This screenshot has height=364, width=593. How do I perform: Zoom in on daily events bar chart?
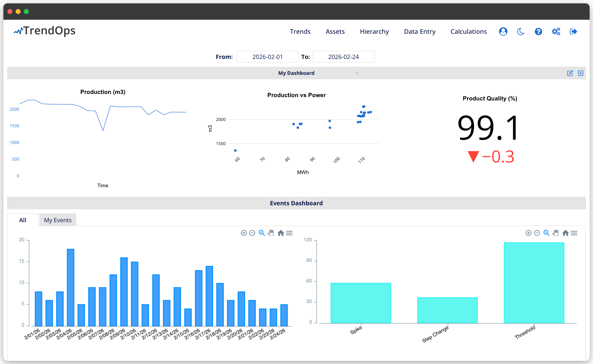pos(244,233)
